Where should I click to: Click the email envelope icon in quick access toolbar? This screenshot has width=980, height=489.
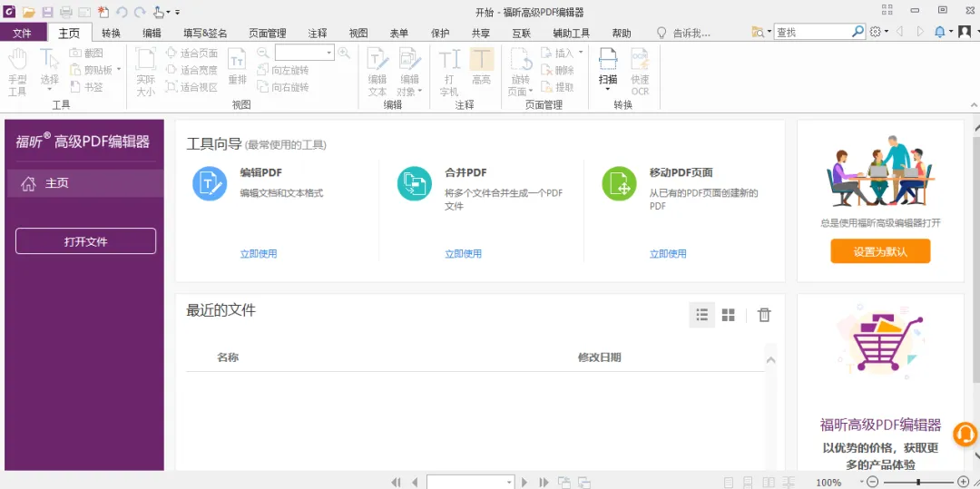tap(84, 11)
